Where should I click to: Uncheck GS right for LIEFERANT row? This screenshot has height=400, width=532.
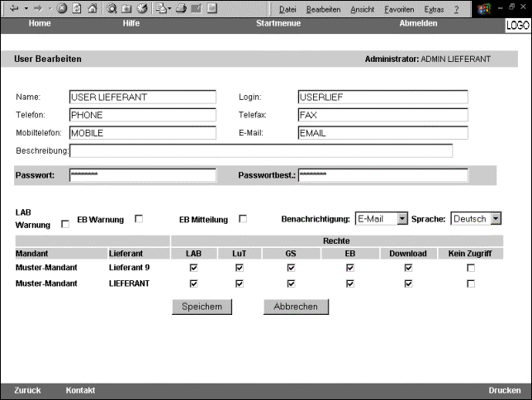[x=291, y=283]
